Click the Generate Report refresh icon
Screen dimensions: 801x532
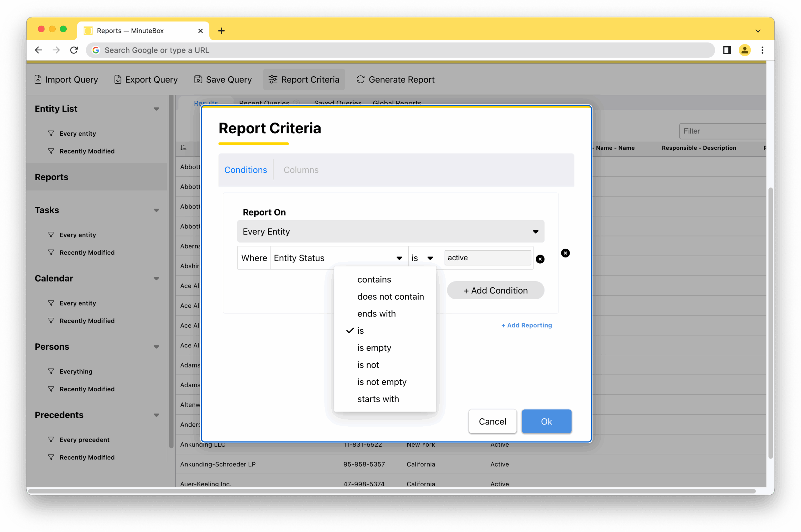point(360,79)
